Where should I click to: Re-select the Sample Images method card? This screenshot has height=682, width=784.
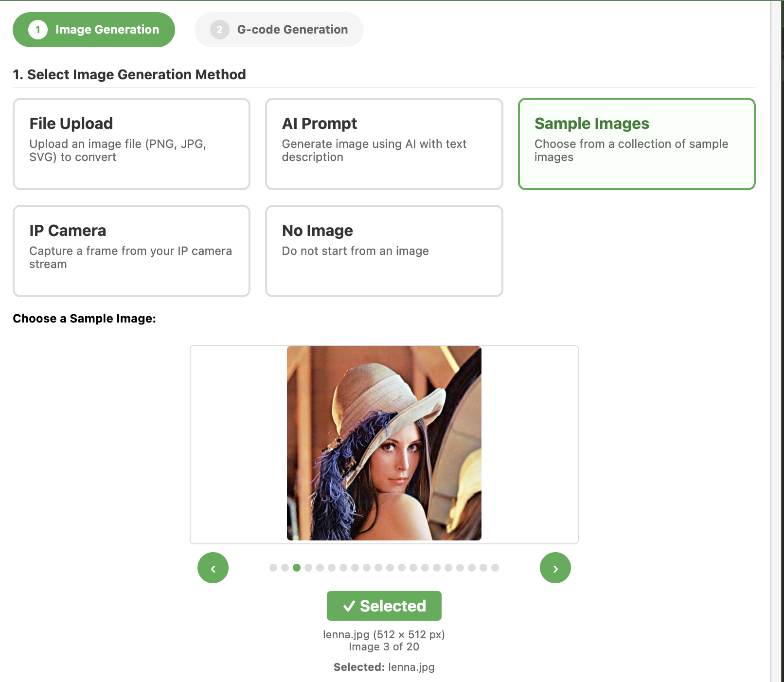(637, 143)
